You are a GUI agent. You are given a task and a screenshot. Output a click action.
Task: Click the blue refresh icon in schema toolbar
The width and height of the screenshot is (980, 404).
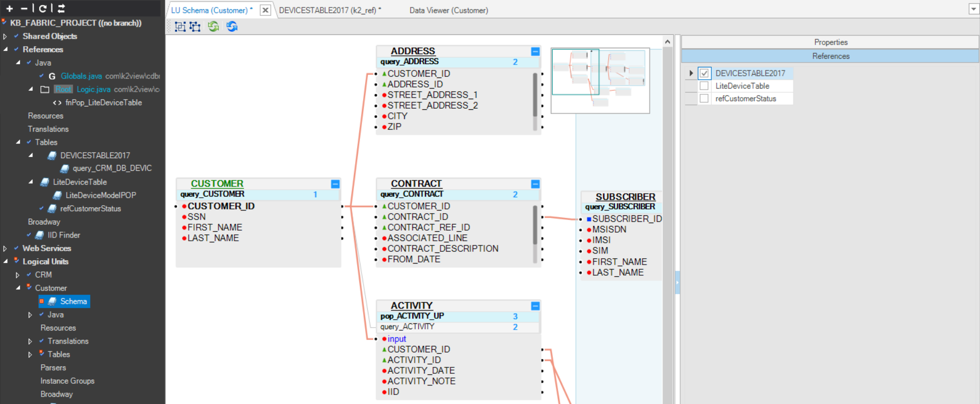(x=232, y=27)
